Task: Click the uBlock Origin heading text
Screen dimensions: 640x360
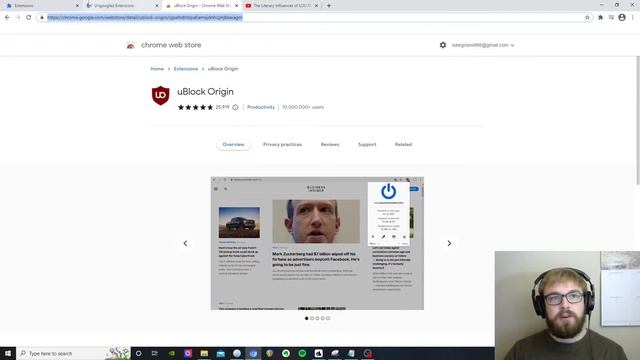Action: point(205,92)
